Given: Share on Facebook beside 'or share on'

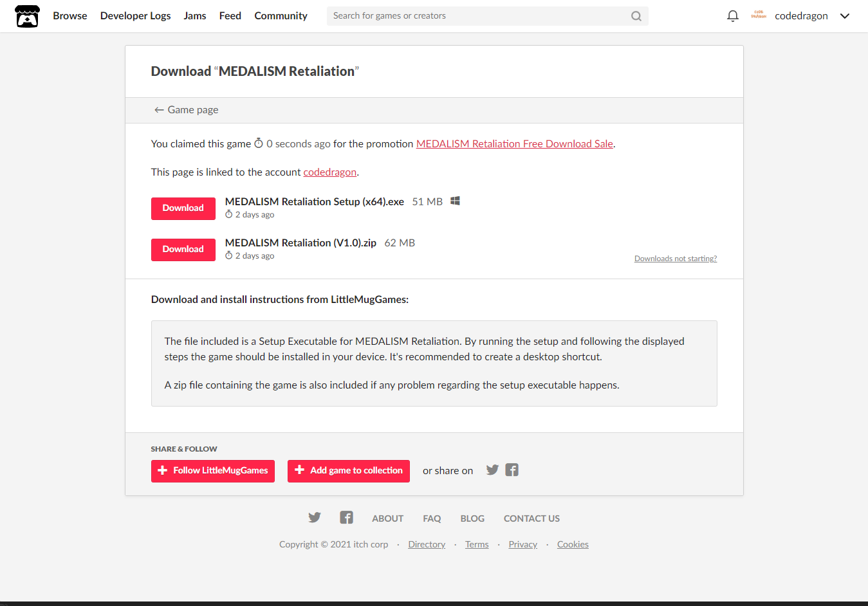Looking at the screenshot, I should (512, 470).
